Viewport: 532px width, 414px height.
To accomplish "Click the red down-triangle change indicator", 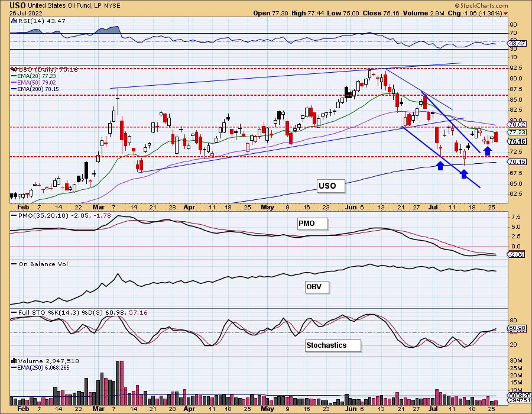I will coord(506,14).
